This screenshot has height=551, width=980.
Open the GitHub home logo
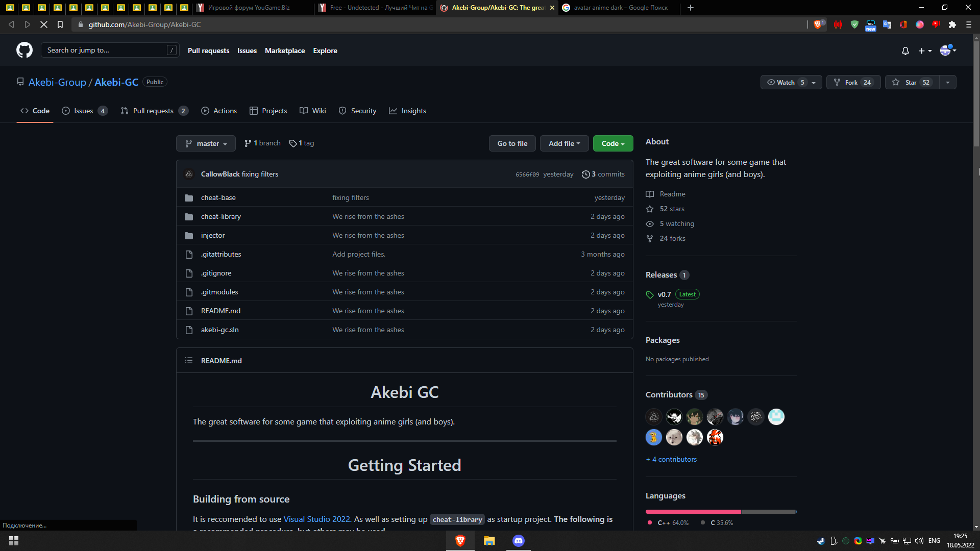pyautogui.click(x=24, y=50)
